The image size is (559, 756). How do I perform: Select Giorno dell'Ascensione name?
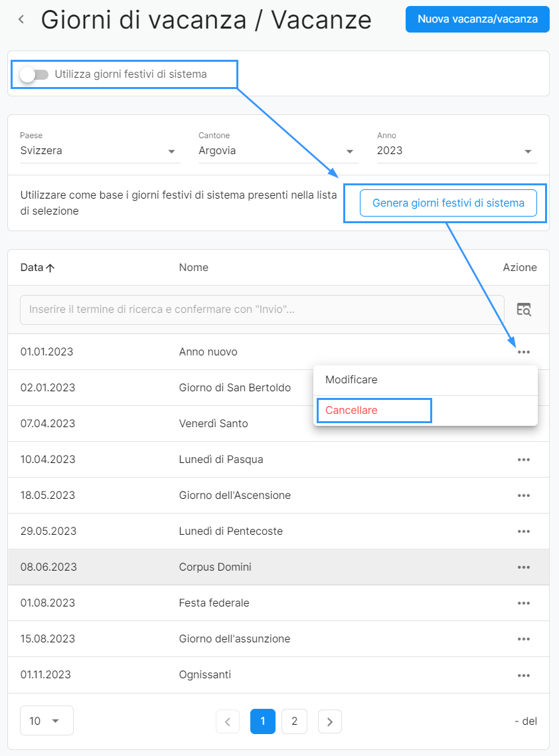pyautogui.click(x=234, y=496)
